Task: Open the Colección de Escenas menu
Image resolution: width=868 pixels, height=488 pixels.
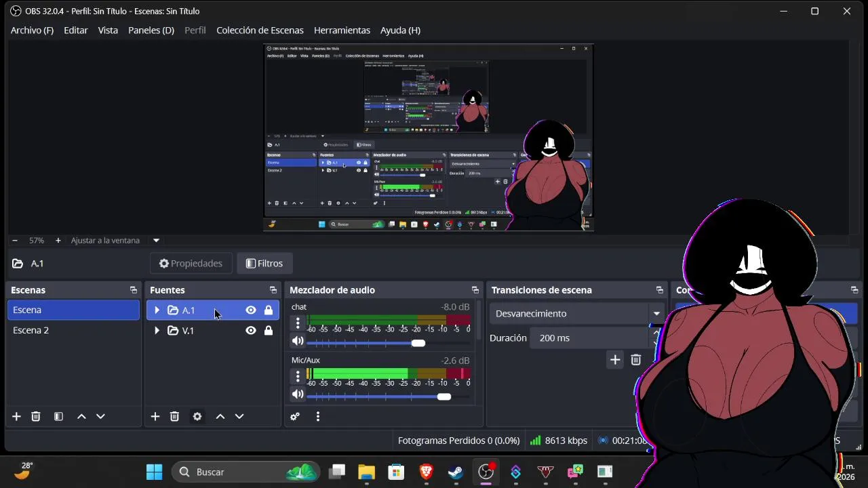Action: point(260,30)
